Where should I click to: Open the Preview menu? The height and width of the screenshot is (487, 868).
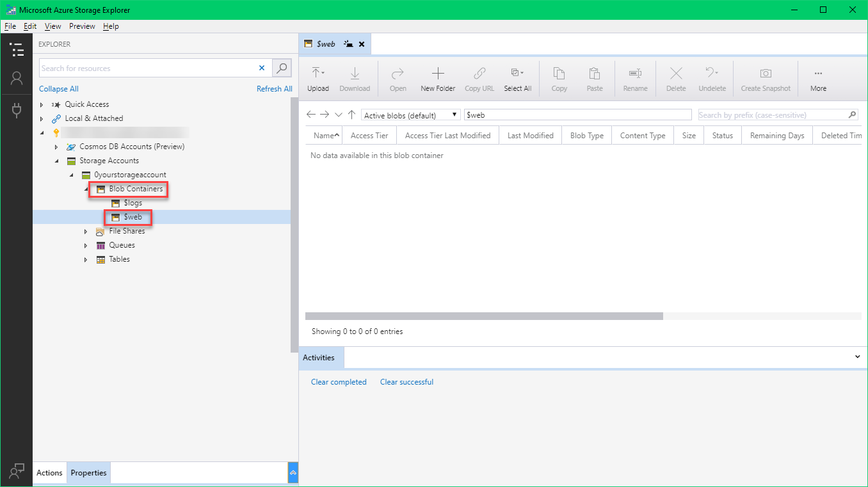pos(82,26)
